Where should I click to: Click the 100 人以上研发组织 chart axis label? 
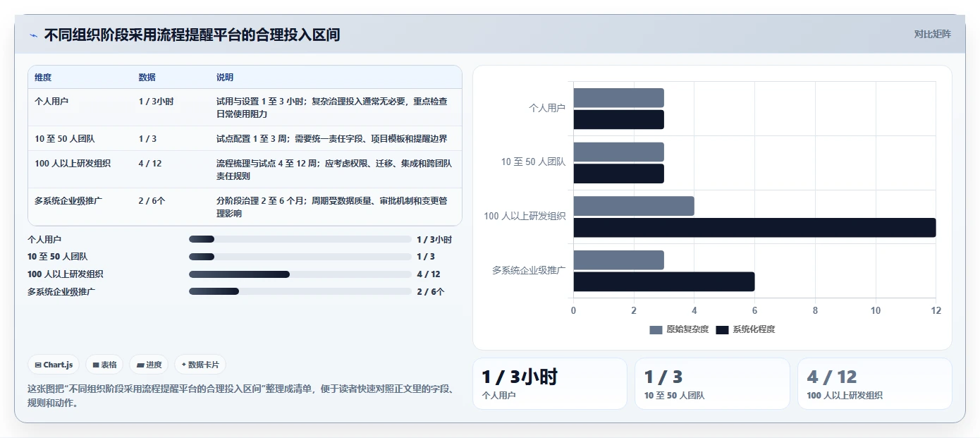(x=525, y=217)
